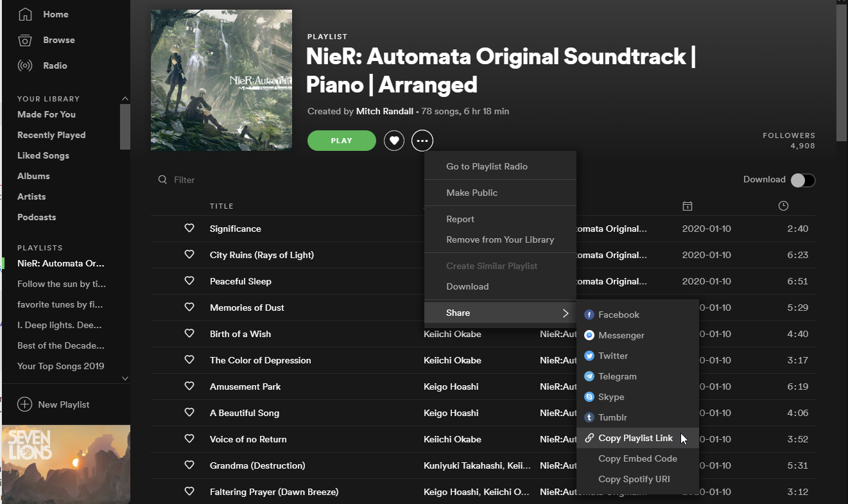The height and width of the screenshot is (504, 848).
Task: Click the Tumblr icon in share menu
Action: pos(589,417)
